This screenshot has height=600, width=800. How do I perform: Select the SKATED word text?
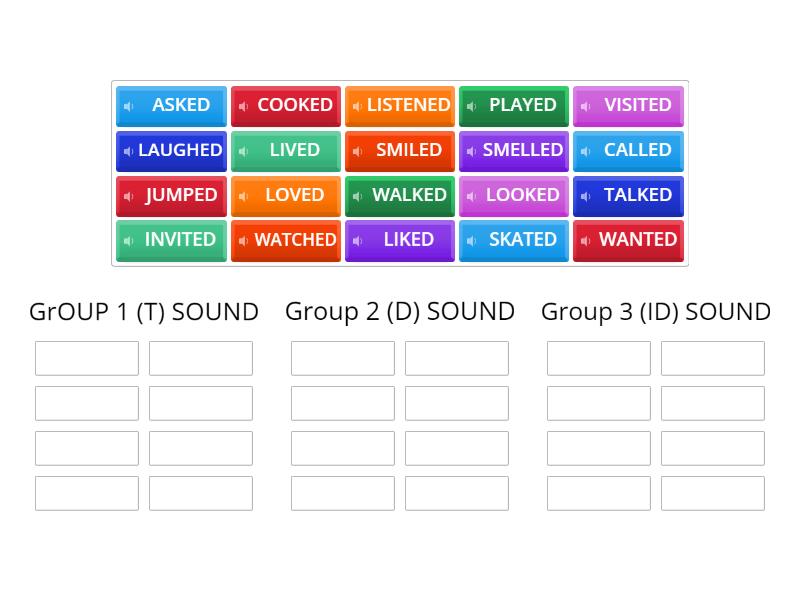pyautogui.click(x=523, y=239)
